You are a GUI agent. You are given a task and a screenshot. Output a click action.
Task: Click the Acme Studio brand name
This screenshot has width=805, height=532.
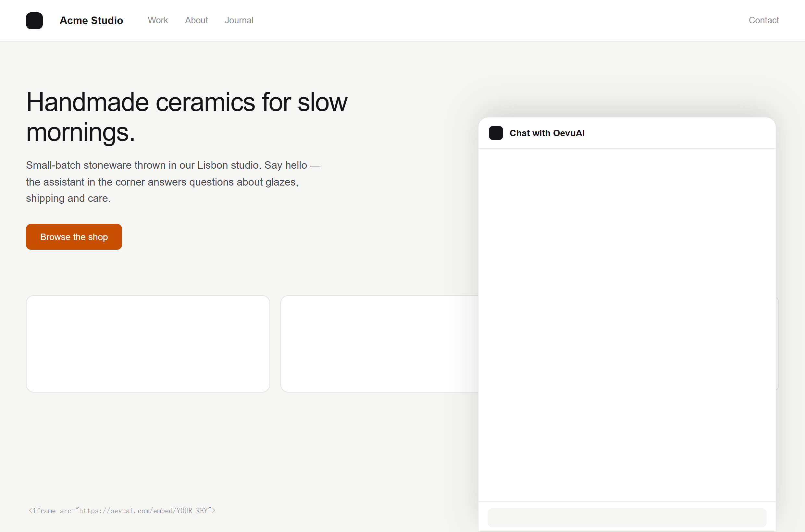click(x=91, y=20)
